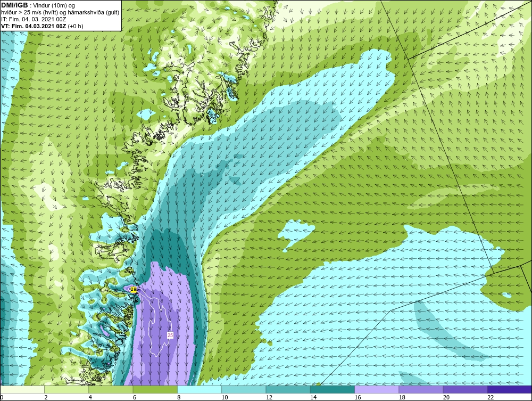This screenshot has height=401, width=532.
Task: Click the legend swatch between 20 and 22
Action: pyautogui.click(x=465, y=389)
